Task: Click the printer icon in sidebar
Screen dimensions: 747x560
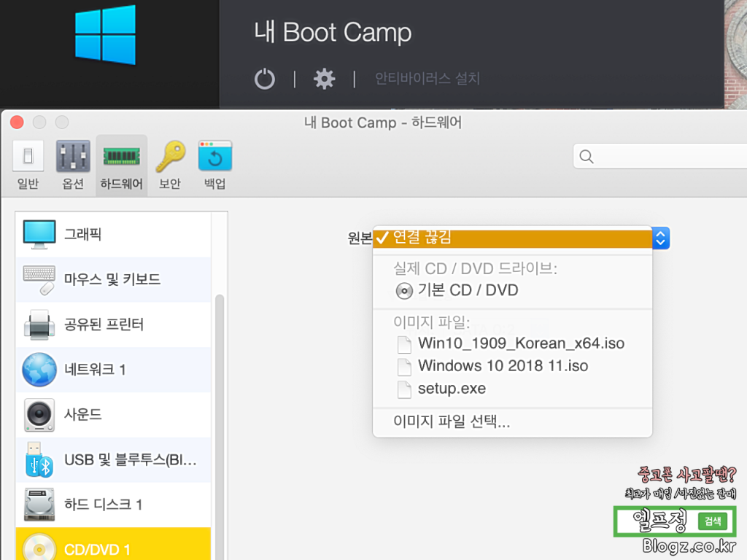Action: pyautogui.click(x=39, y=324)
